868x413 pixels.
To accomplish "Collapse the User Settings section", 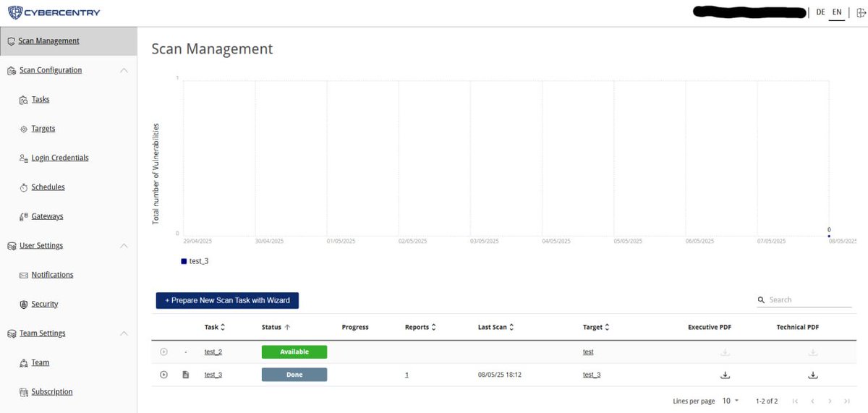I will pos(124,246).
